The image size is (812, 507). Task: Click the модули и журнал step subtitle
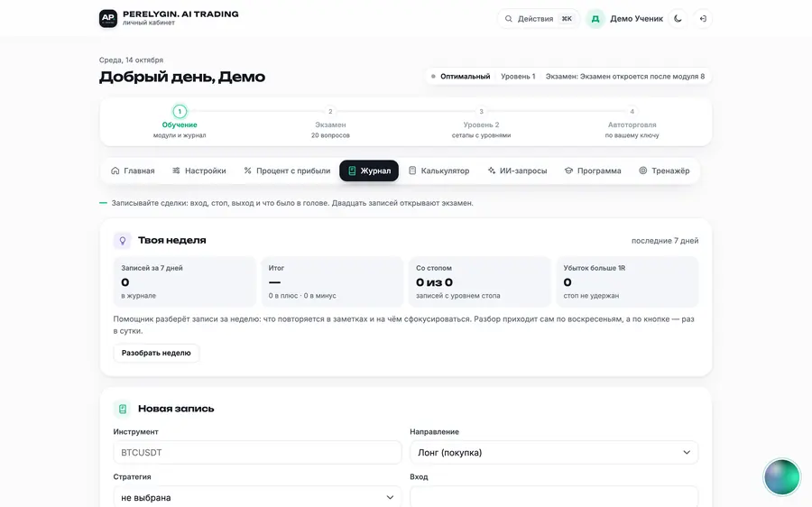[x=180, y=135]
